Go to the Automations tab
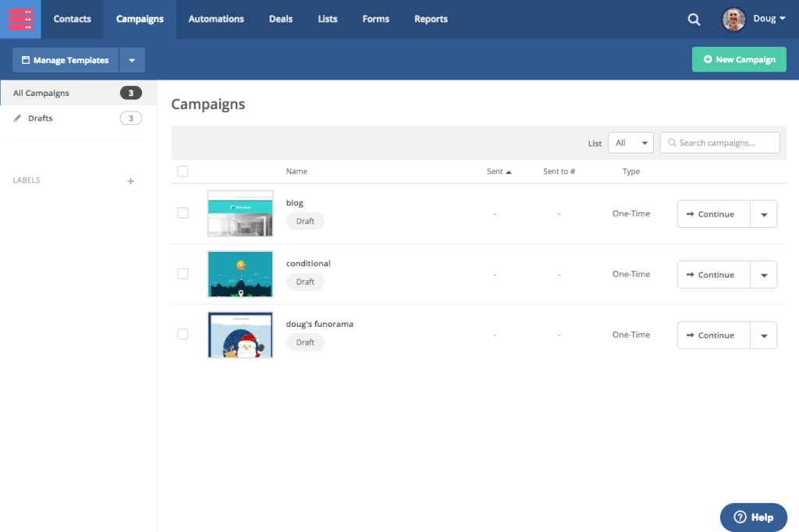The image size is (799, 532). click(216, 20)
